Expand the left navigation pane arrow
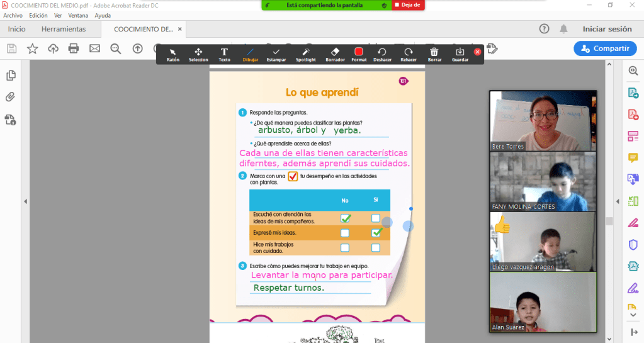The height and width of the screenshot is (343, 644). (x=25, y=201)
